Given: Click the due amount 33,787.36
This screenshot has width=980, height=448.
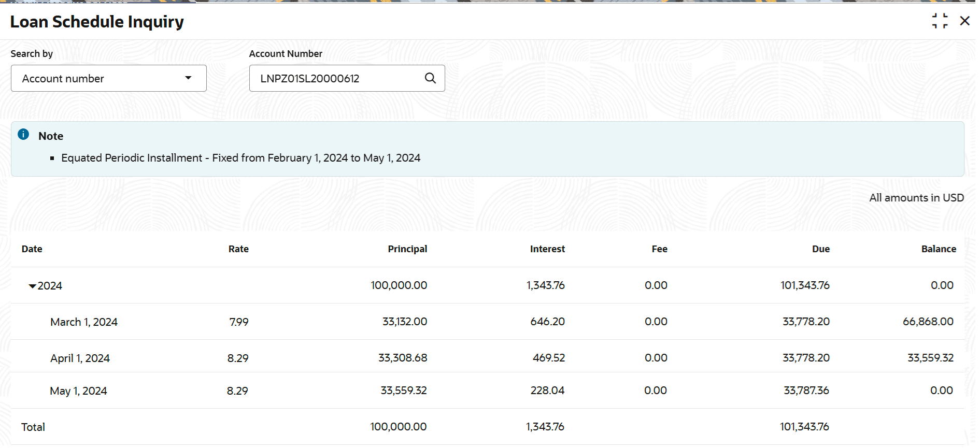Looking at the screenshot, I should 806,391.
